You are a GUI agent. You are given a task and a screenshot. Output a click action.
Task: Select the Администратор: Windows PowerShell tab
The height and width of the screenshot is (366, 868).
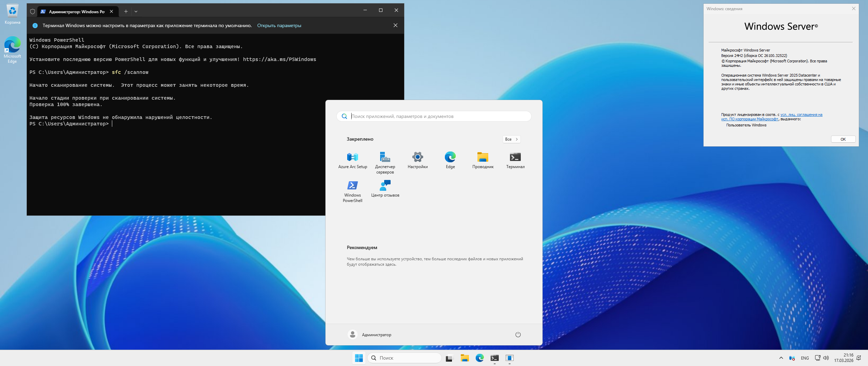click(76, 12)
